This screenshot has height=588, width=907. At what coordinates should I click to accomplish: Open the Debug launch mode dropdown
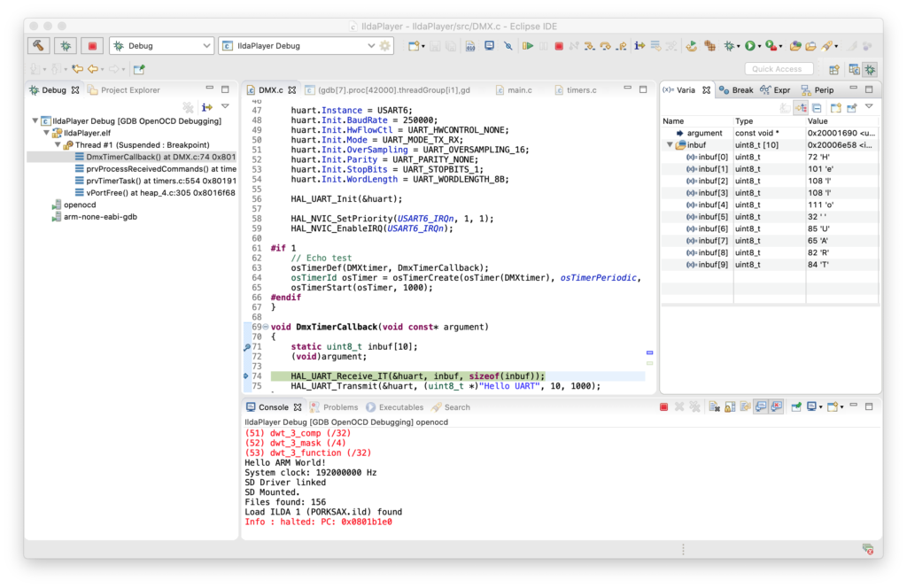[x=206, y=45]
